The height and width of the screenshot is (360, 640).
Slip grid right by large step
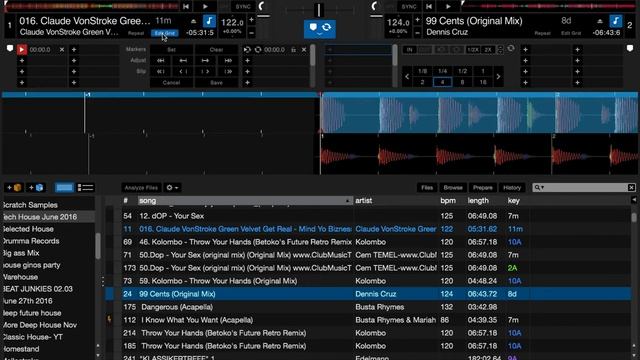[228, 71]
